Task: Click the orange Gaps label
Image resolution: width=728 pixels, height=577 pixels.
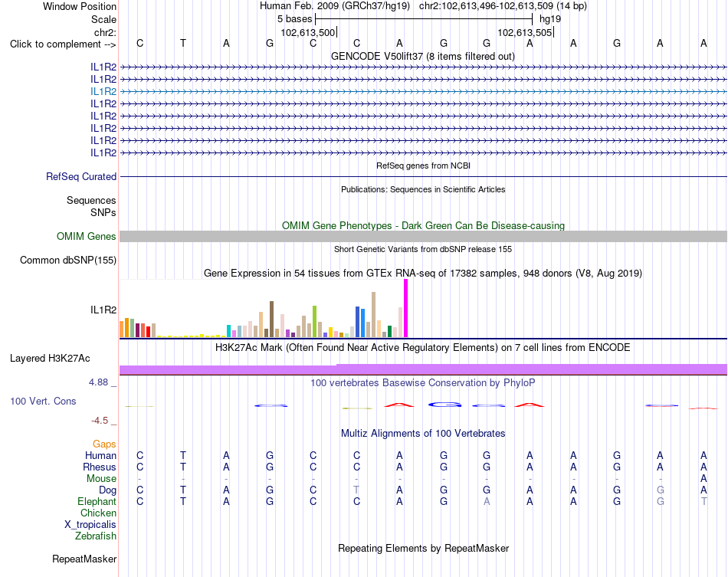Action: click(104, 444)
